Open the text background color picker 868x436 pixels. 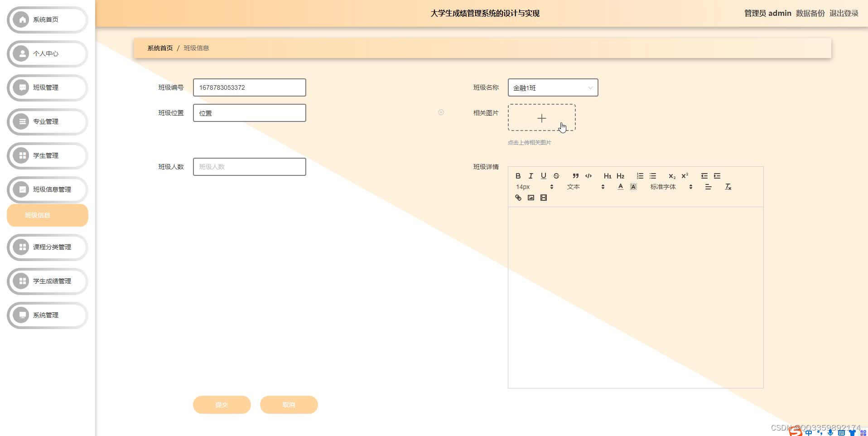click(633, 187)
